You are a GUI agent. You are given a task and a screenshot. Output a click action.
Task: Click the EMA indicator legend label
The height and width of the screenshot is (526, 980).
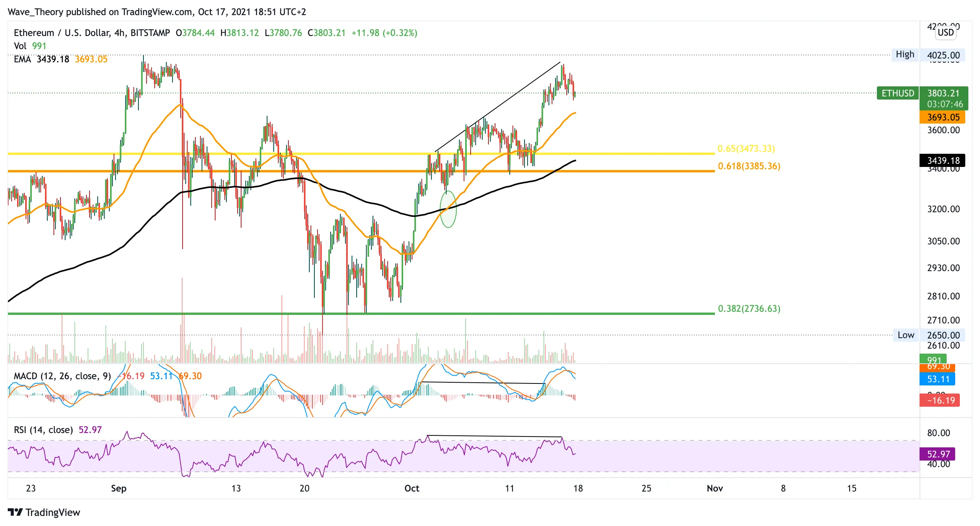click(x=22, y=59)
